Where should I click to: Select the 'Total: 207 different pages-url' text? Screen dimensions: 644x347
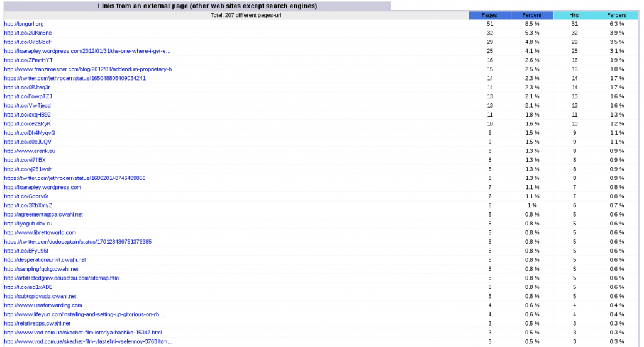coord(246,15)
